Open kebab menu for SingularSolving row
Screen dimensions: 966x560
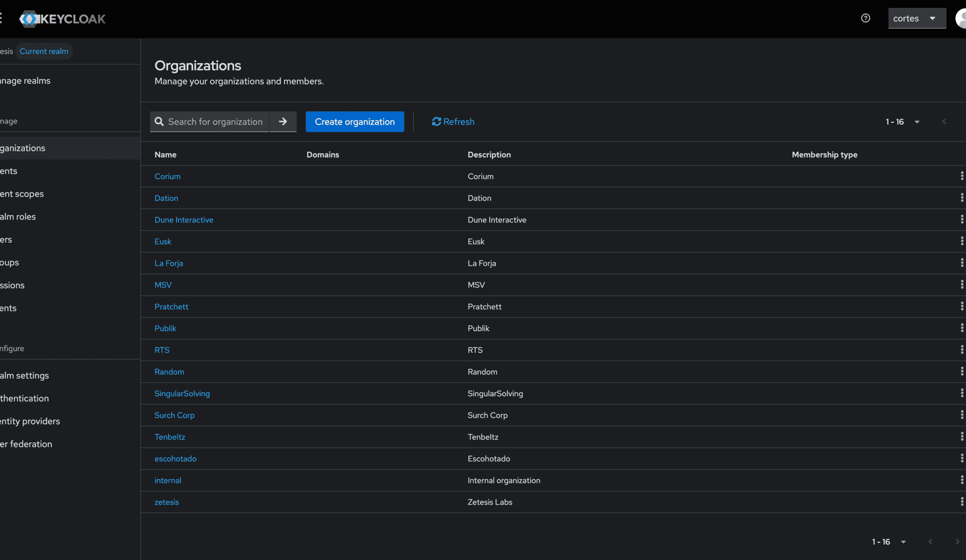pyautogui.click(x=962, y=393)
